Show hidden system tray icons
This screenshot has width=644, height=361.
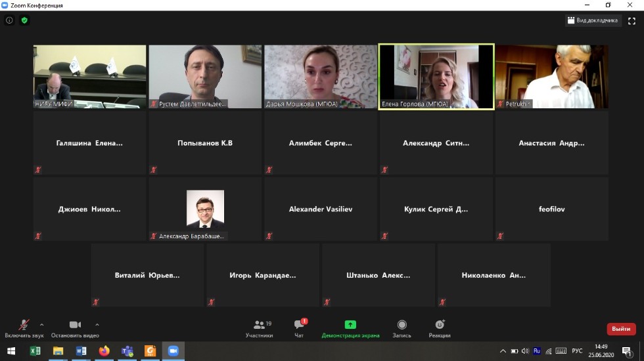coord(503,351)
